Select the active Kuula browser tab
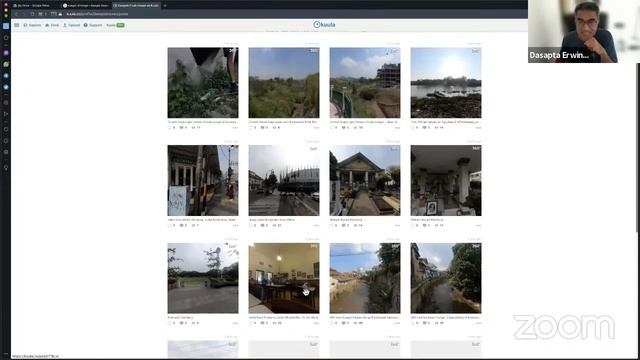Screen dimensions: 640x360 point(136,6)
